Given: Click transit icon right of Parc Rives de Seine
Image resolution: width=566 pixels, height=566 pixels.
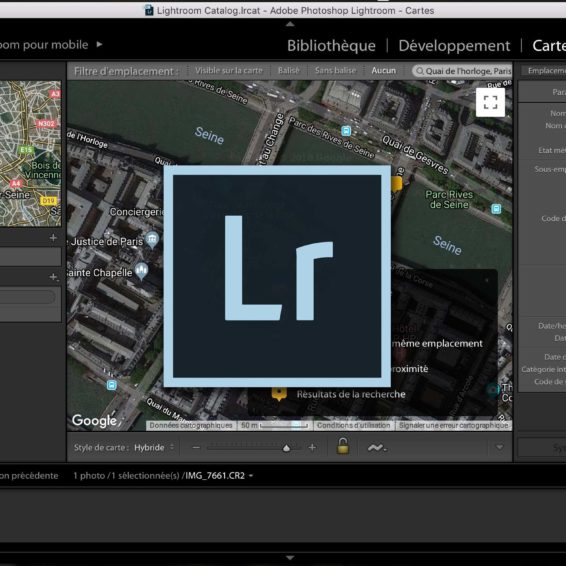Looking at the screenshot, I should [x=496, y=209].
